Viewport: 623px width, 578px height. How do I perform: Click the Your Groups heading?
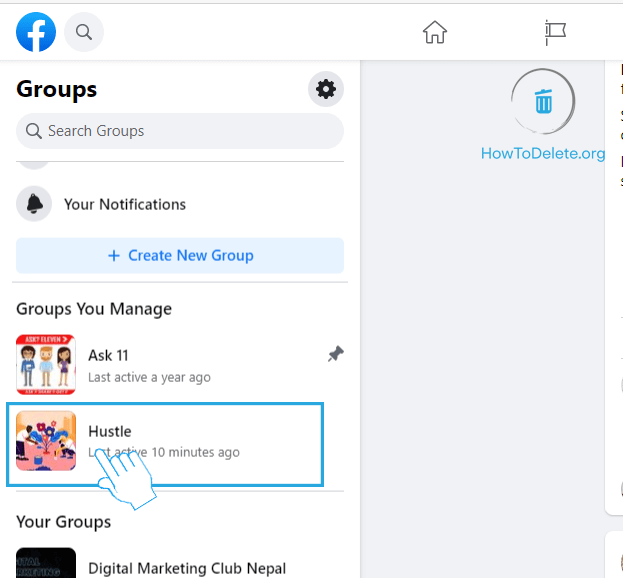tap(64, 522)
